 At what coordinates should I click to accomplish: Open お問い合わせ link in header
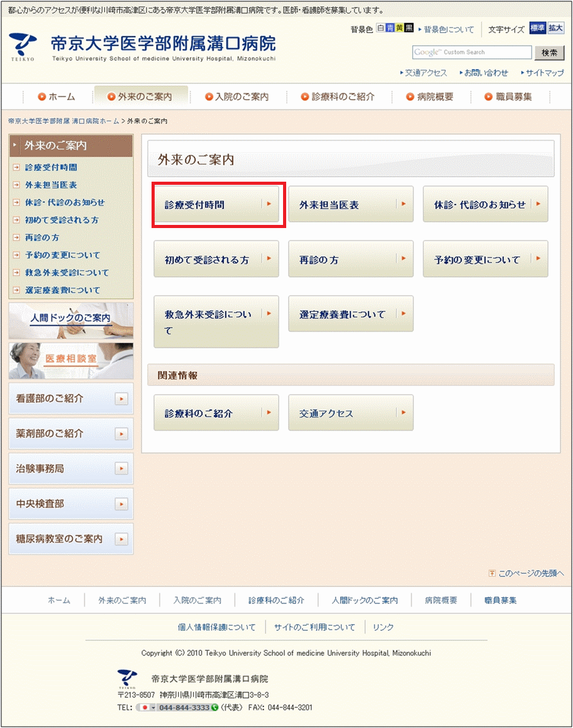click(486, 73)
